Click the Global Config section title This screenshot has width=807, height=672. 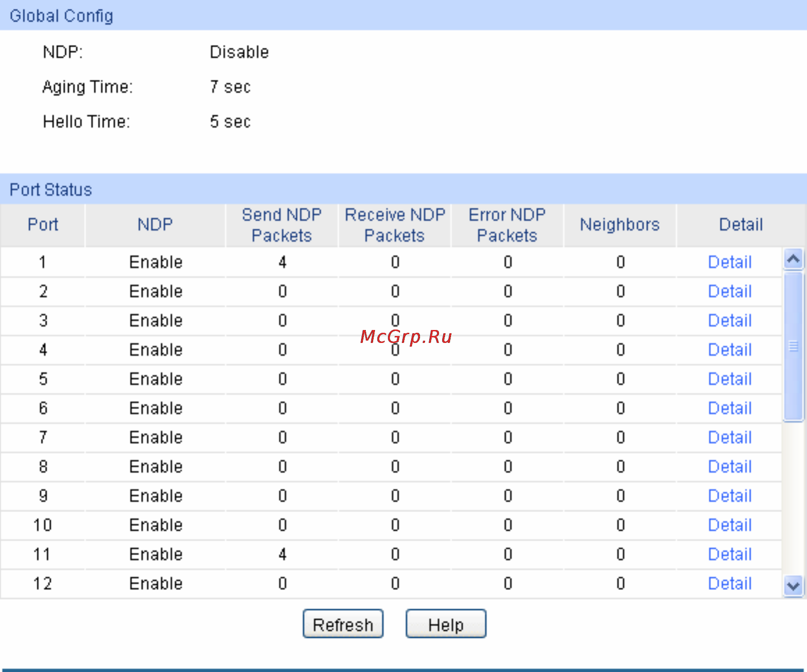click(61, 16)
